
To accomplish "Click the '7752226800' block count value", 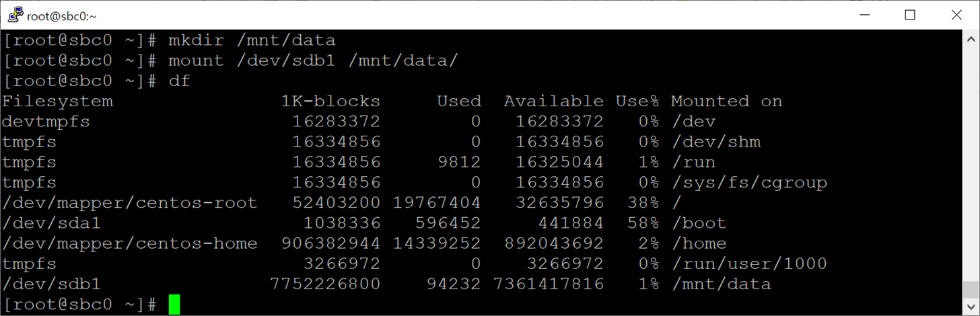I will click(325, 284).
